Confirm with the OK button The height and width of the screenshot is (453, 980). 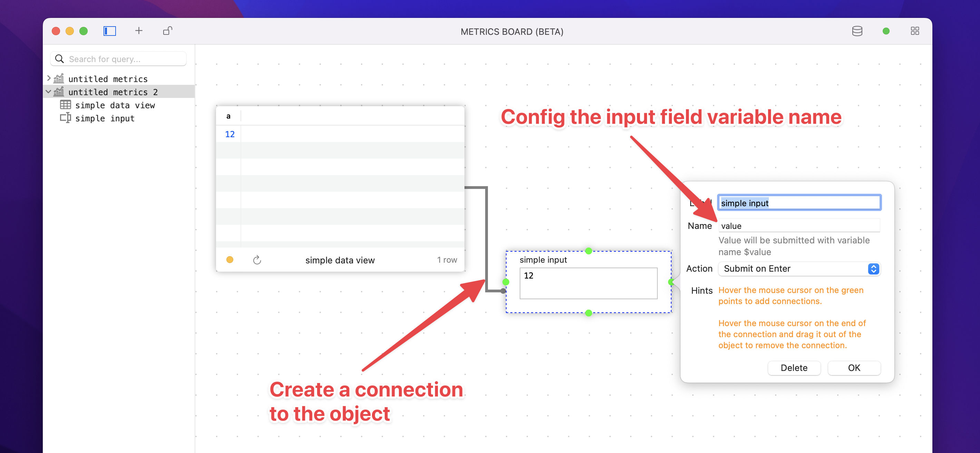click(854, 368)
